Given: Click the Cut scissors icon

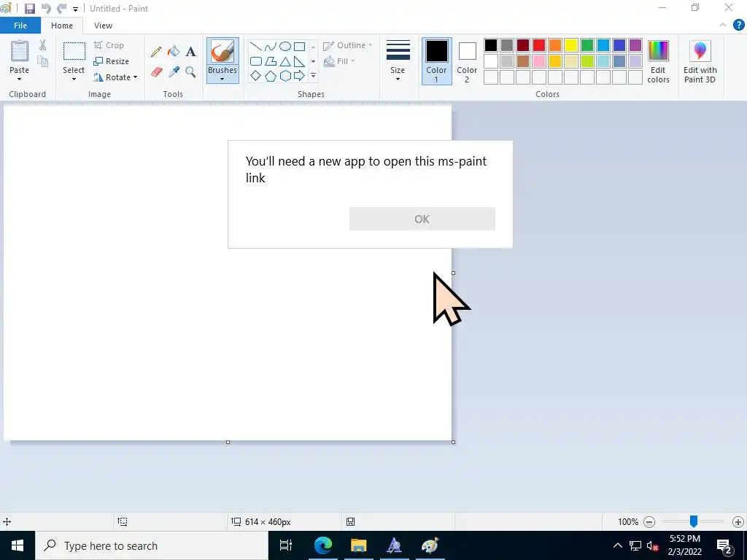Looking at the screenshot, I should click(x=43, y=45).
